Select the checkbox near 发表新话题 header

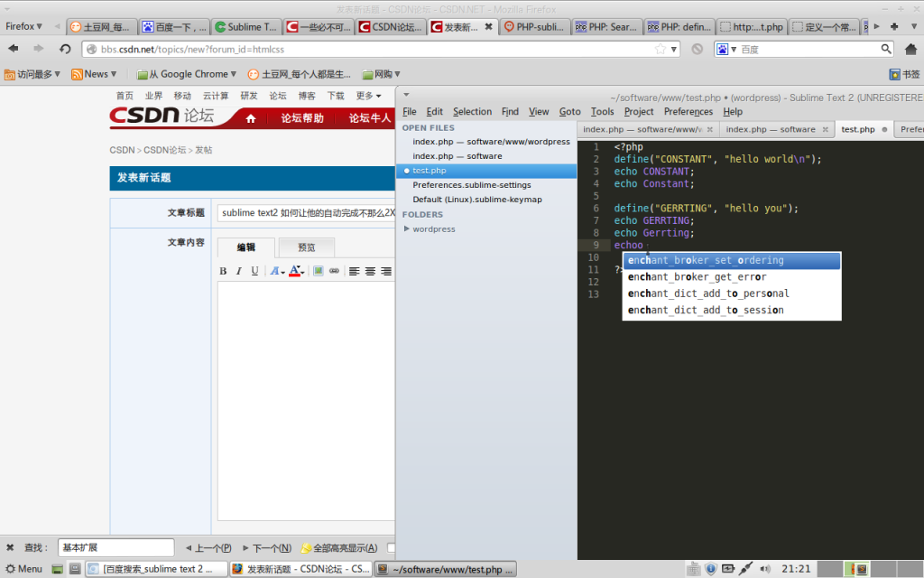click(391, 548)
